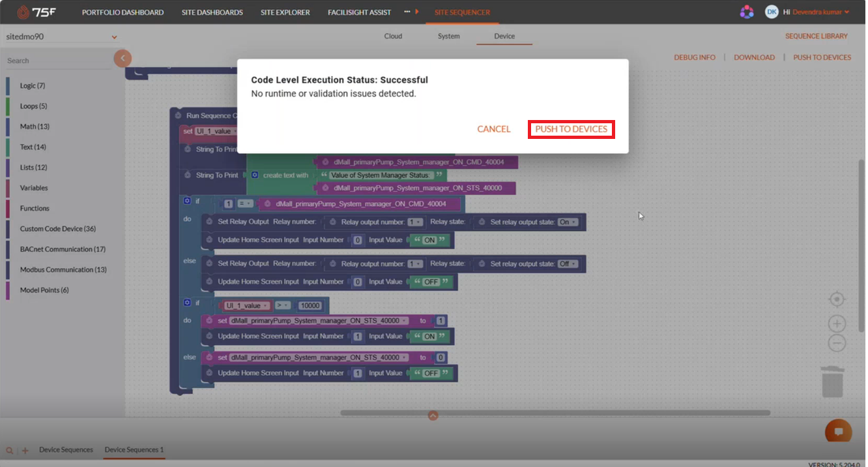Zoom out using the minus circle icon
This screenshot has width=868, height=467.
click(x=837, y=343)
